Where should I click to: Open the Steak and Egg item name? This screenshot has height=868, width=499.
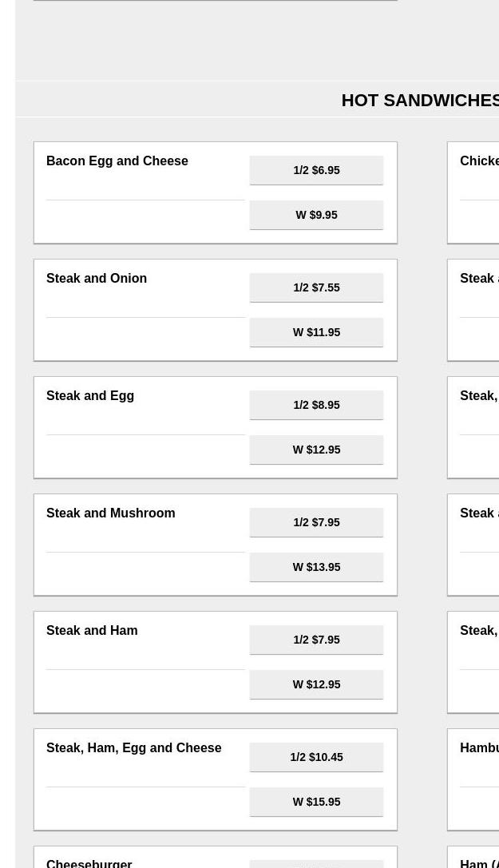[x=90, y=396]
